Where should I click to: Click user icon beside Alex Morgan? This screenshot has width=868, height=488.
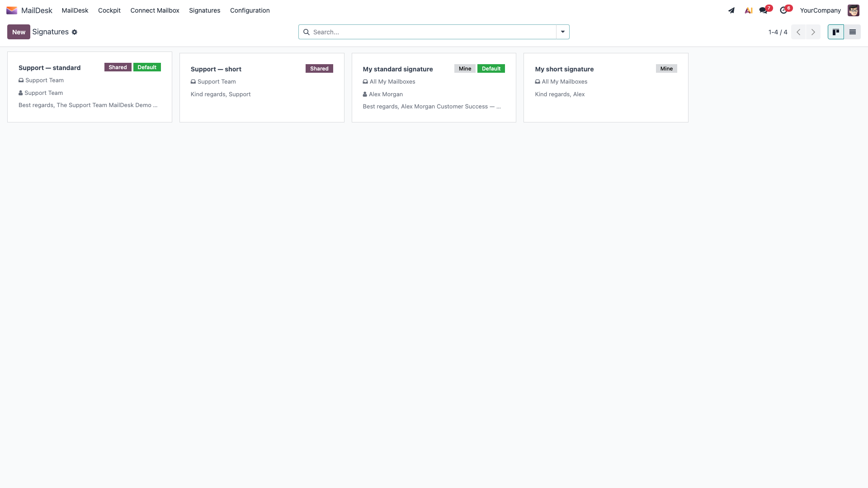pyautogui.click(x=365, y=94)
